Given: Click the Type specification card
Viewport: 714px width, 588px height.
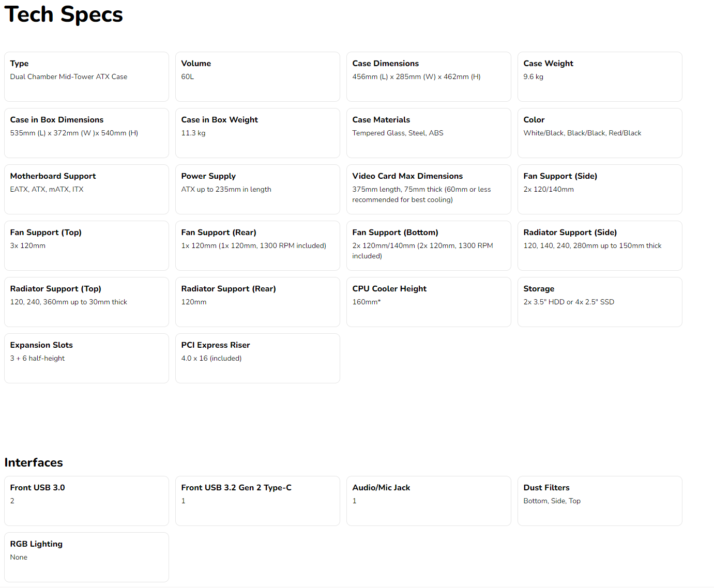Looking at the screenshot, I should (x=86, y=76).
